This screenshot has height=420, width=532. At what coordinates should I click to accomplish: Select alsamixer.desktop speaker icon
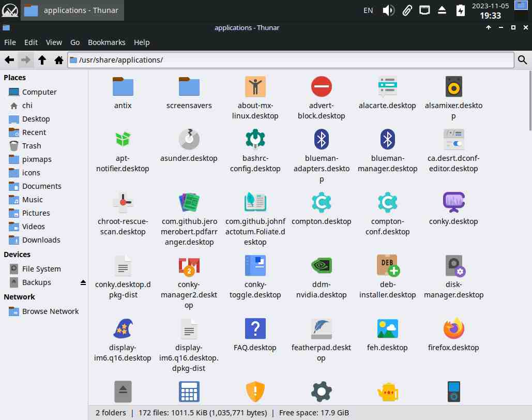click(x=453, y=86)
